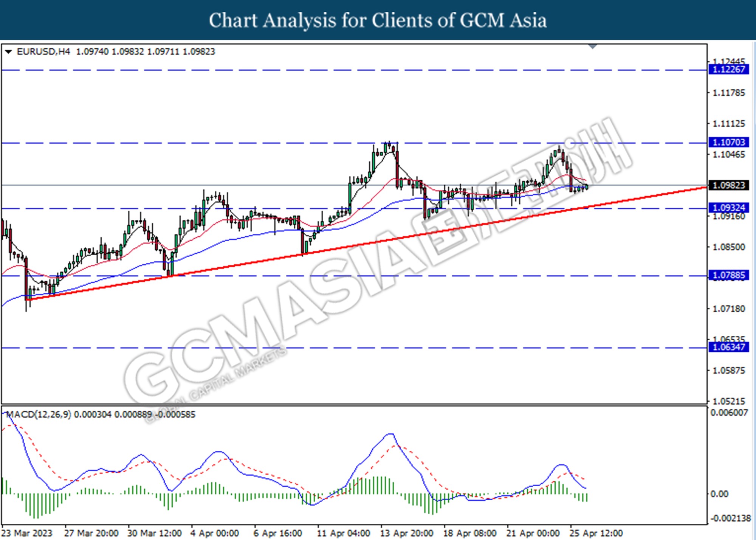Click the current price 1.09823 label
Image resolution: width=756 pixels, height=540 pixels.
pyautogui.click(x=728, y=185)
